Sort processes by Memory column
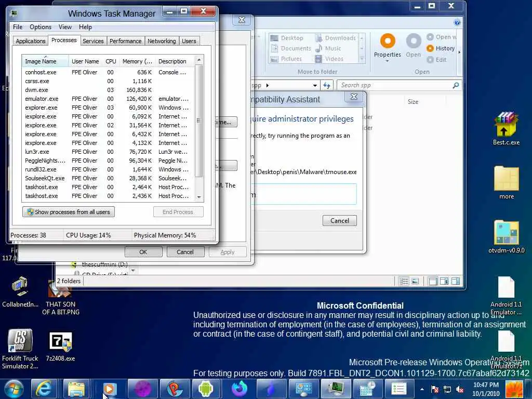This screenshot has height=399, width=532. coord(137,61)
